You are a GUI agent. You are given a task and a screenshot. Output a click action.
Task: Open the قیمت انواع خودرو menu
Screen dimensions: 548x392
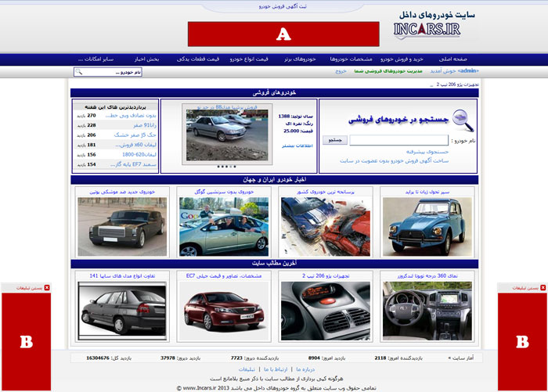249,59
